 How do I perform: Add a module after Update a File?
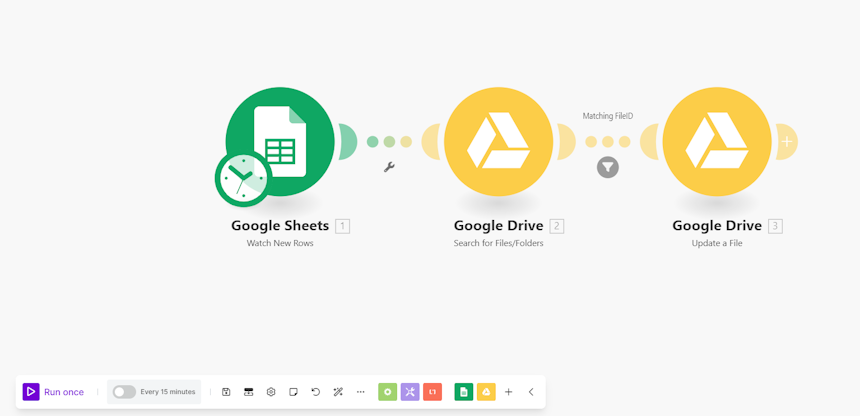pos(787,142)
